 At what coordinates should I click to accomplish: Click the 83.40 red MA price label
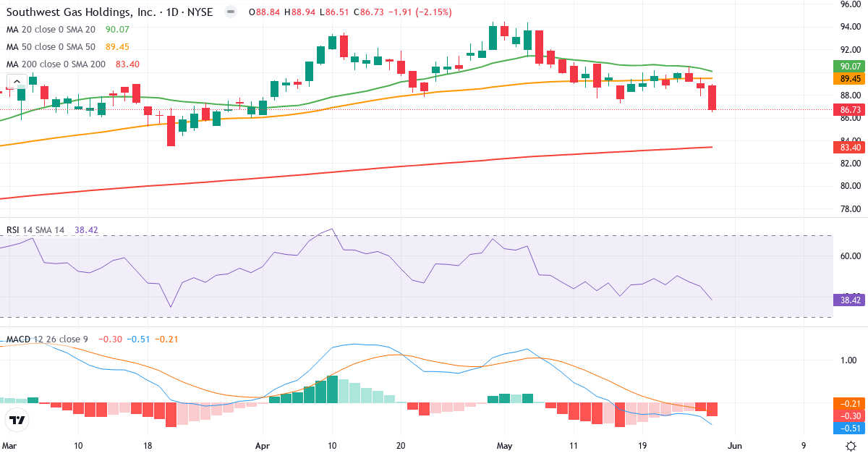850,147
